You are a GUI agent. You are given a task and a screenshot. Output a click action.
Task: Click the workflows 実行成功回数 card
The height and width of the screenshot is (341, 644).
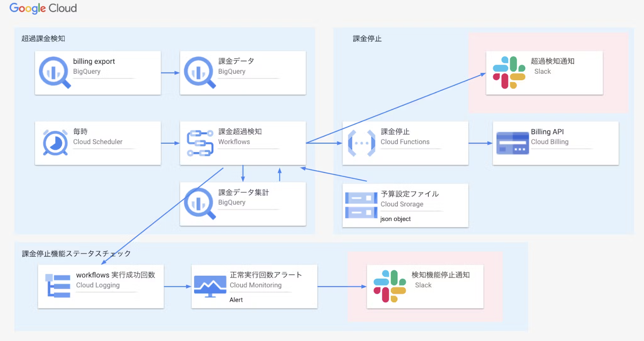pyautogui.click(x=101, y=286)
